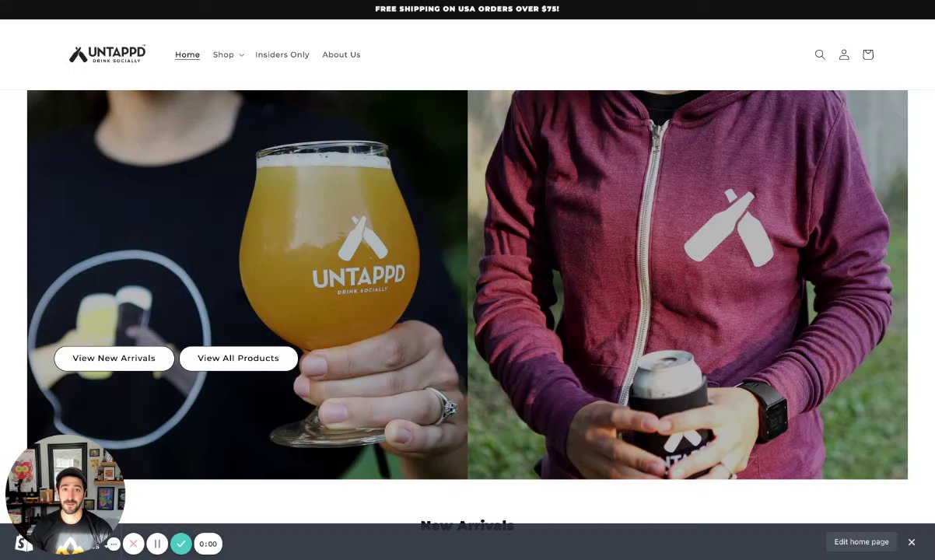Click the Untappd logo in the header

[107, 54]
